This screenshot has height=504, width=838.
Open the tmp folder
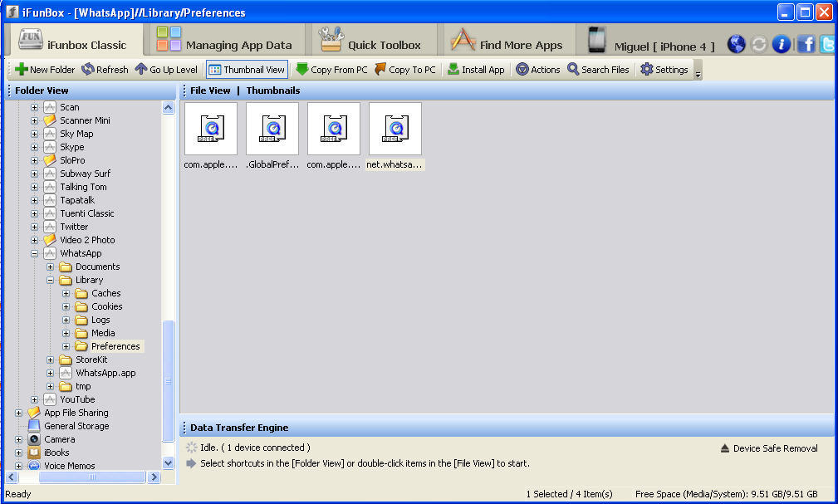click(x=83, y=386)
